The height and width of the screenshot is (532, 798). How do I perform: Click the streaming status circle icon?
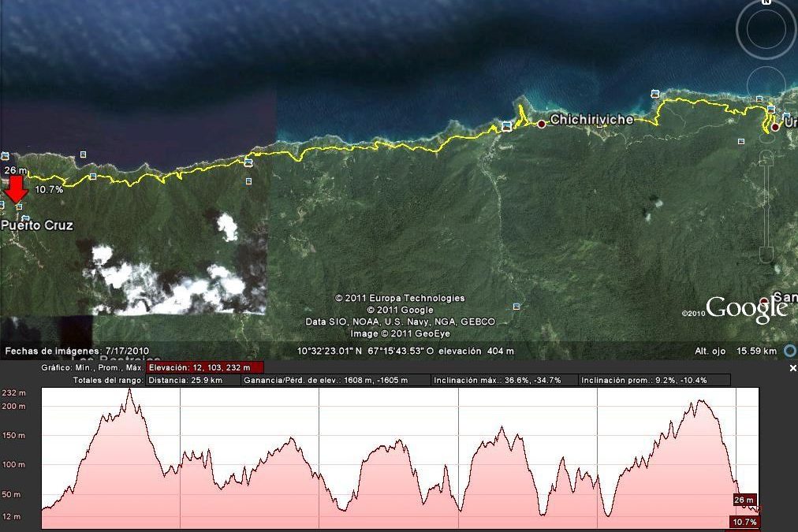click(x=791, y=350)
